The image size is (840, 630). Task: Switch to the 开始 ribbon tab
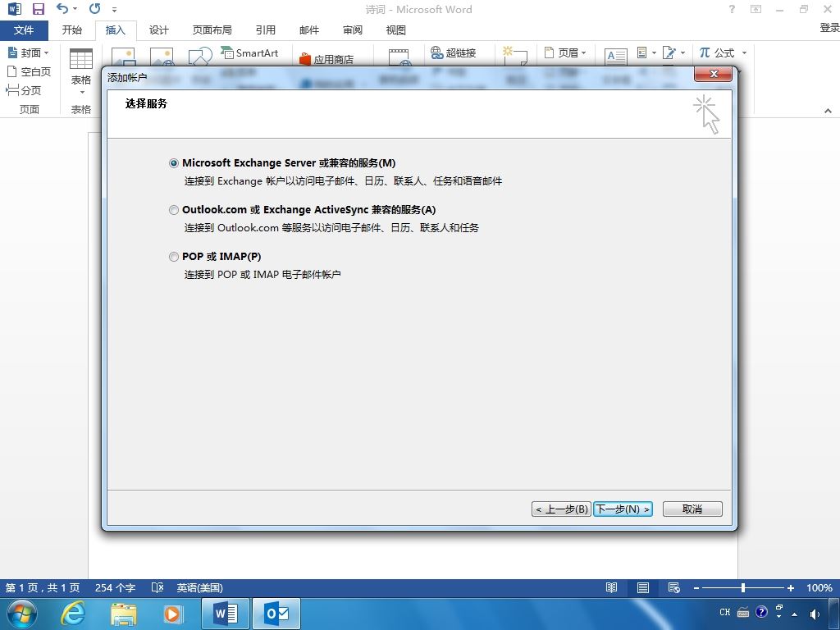click(72, 30)
